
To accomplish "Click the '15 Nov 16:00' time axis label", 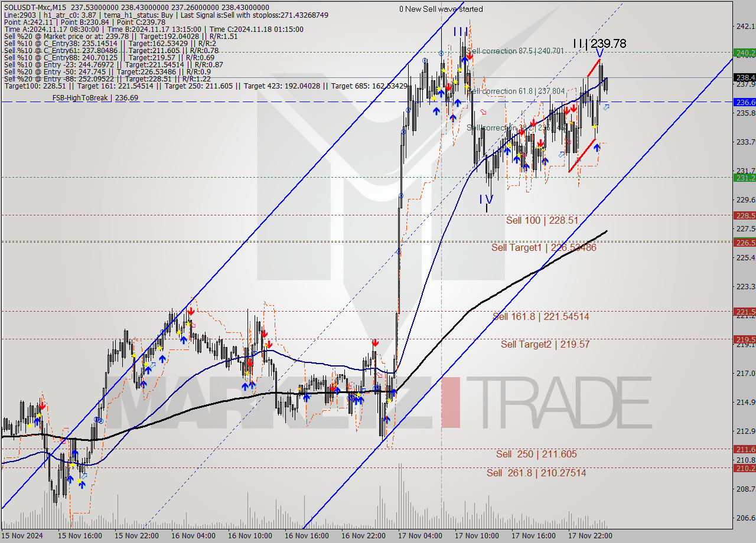I will click(80, 536).
